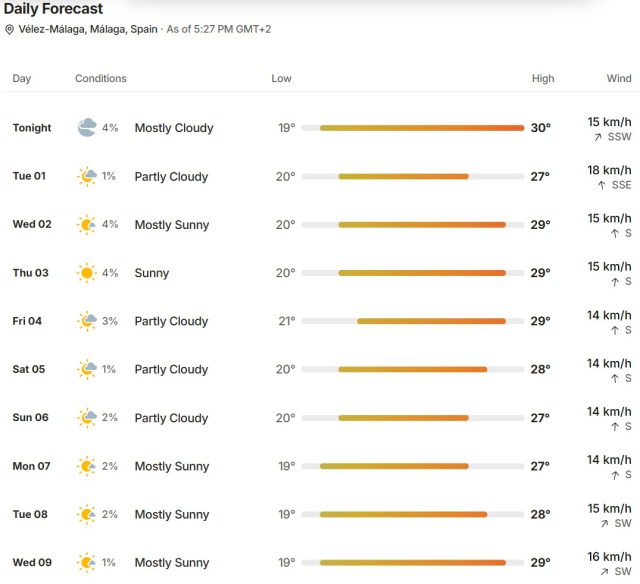The image size is (640, 584).
Task: Open the Vélez-Málaga, Málaga, Spain location link
Action: click(88, 29)
